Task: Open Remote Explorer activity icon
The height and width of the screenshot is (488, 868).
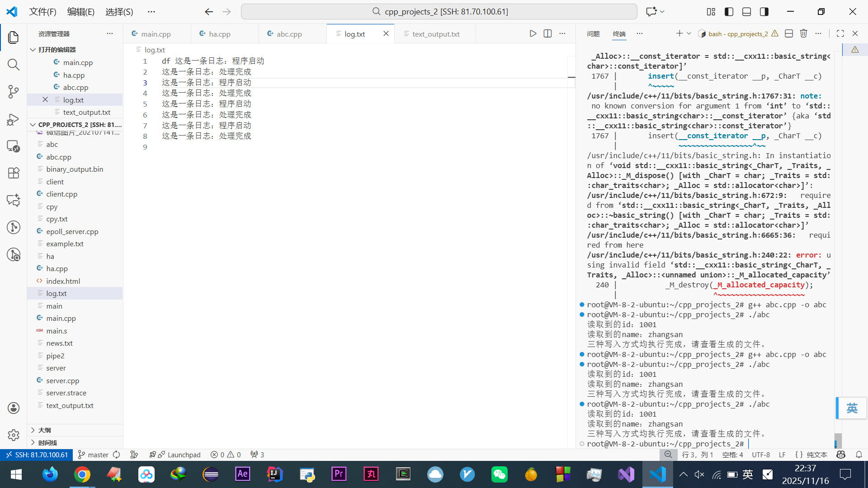Action: (14, 146)
